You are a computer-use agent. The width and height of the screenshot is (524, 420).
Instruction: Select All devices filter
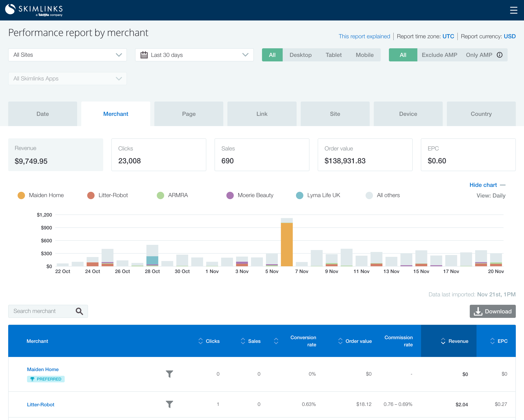(x=272, y=55)
